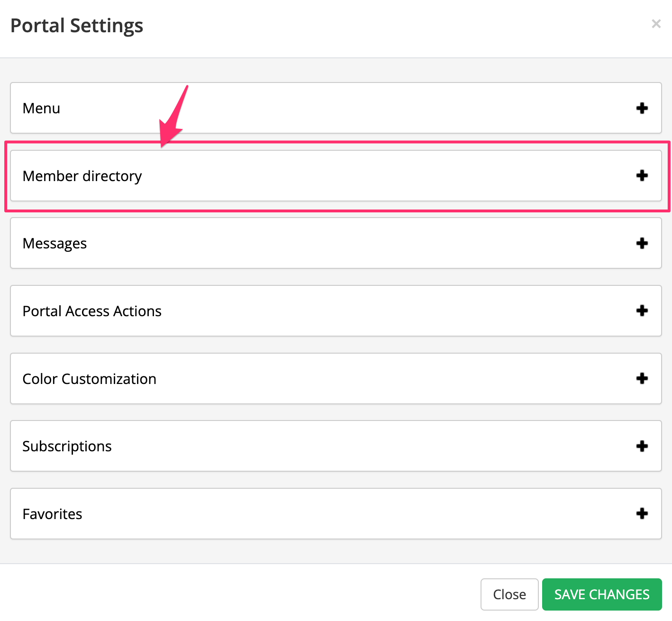Click the plus icon beside Subscriptions

tap(642, 446)
